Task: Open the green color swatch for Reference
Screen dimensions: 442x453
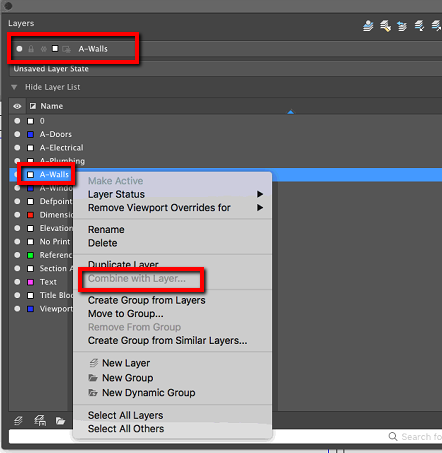Action: (x=30, y=255)
